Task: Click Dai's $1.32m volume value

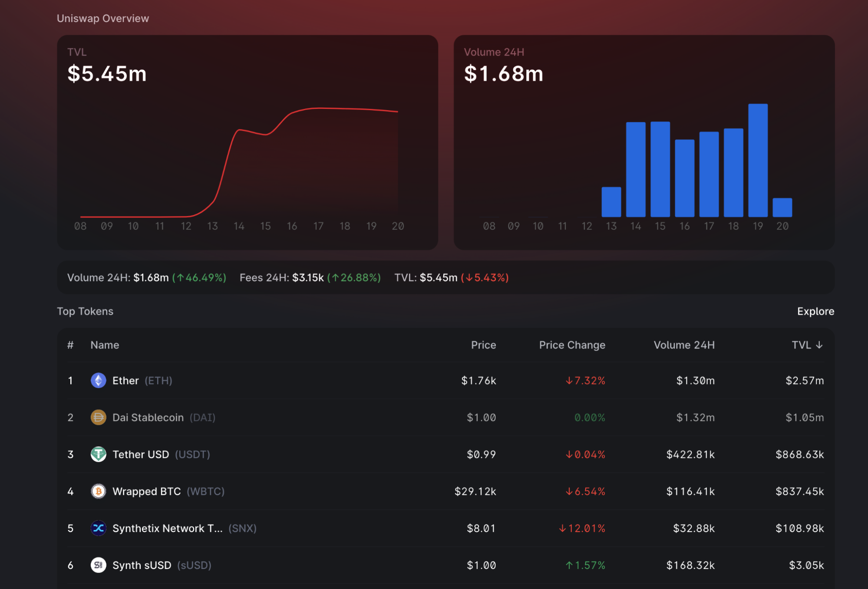Action: click(x=695, y=418)
